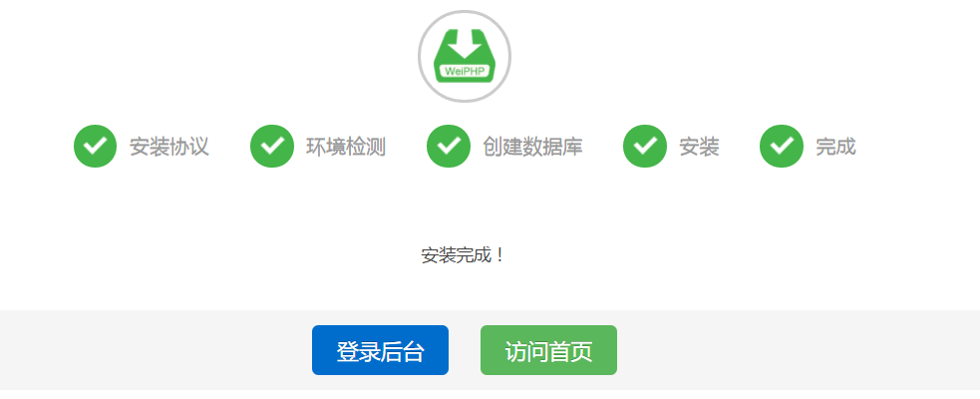Click the green 访问首页 button
This screenshot has height=399, width=980.
pyautogui.click(x=548, y=350)
